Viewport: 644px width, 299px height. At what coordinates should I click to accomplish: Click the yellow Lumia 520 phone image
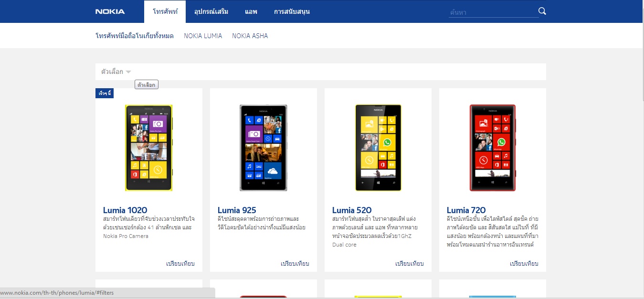378,148
